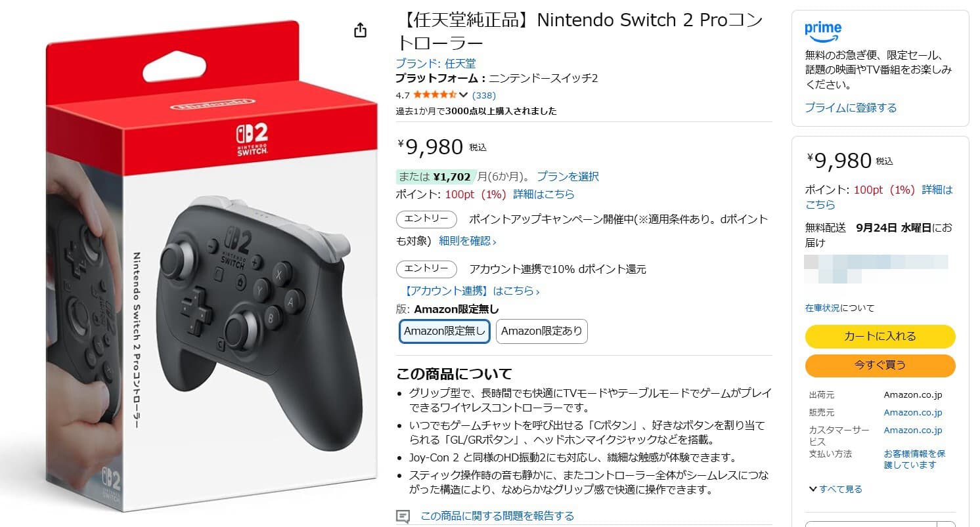The image size is (980, 527).
Task: Open the rating breakdown dropdown arrow
Action: click(x=463, y=95)
